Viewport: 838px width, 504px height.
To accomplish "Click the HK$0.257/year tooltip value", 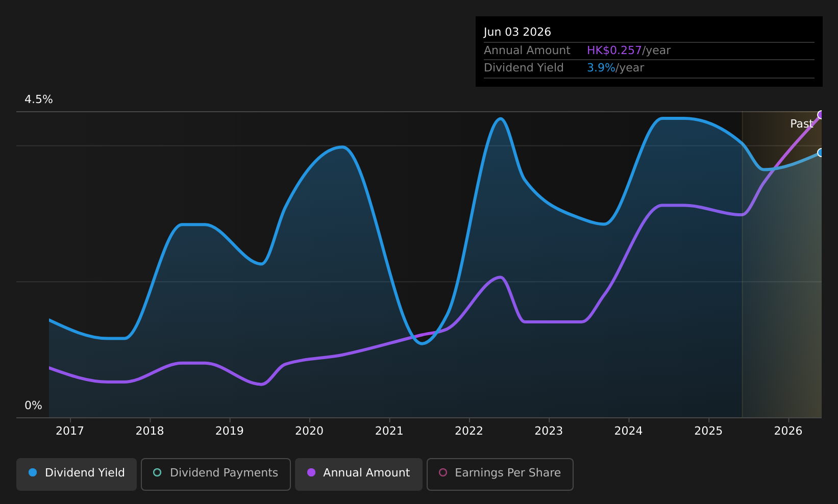I will pyautogui.click(x=629, y=51).
